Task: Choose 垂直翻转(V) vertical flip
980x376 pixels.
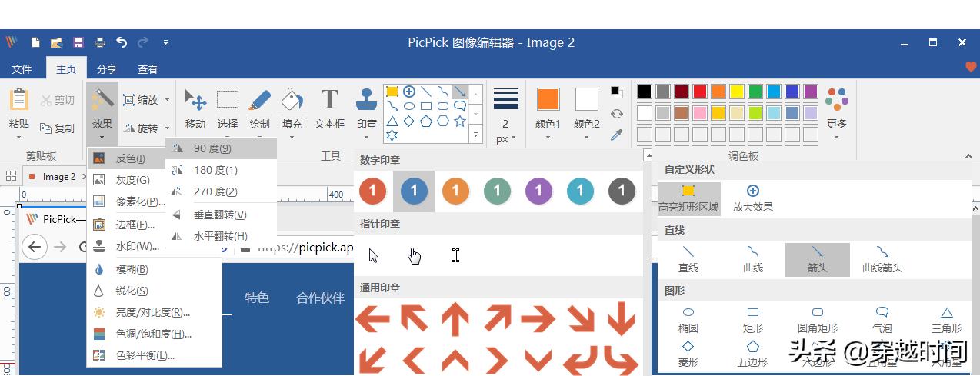Action: pyautogui.click(x=222, y=215)
